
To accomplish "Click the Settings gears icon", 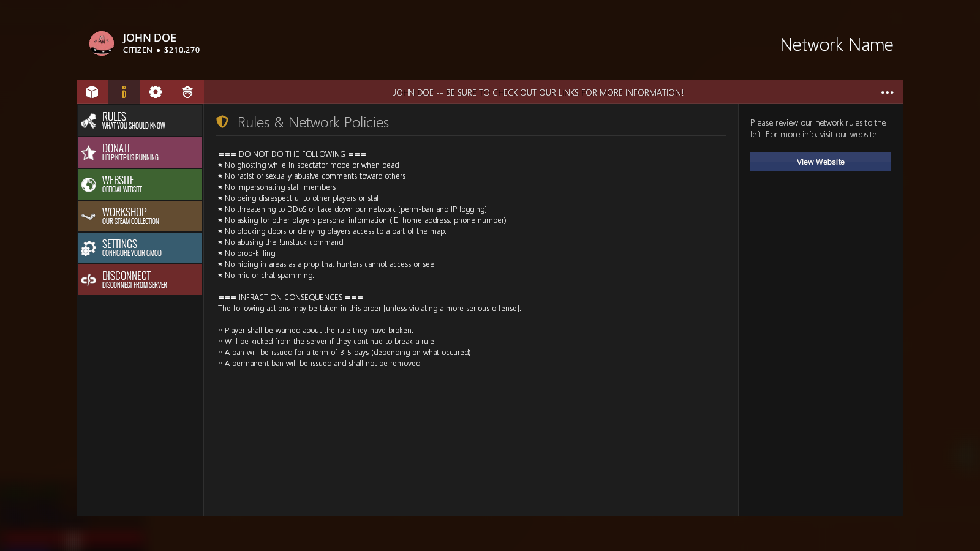I will [89, 248].
